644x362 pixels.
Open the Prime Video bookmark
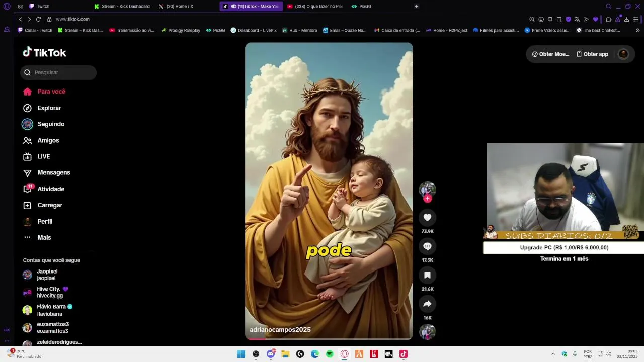(547, 30)
